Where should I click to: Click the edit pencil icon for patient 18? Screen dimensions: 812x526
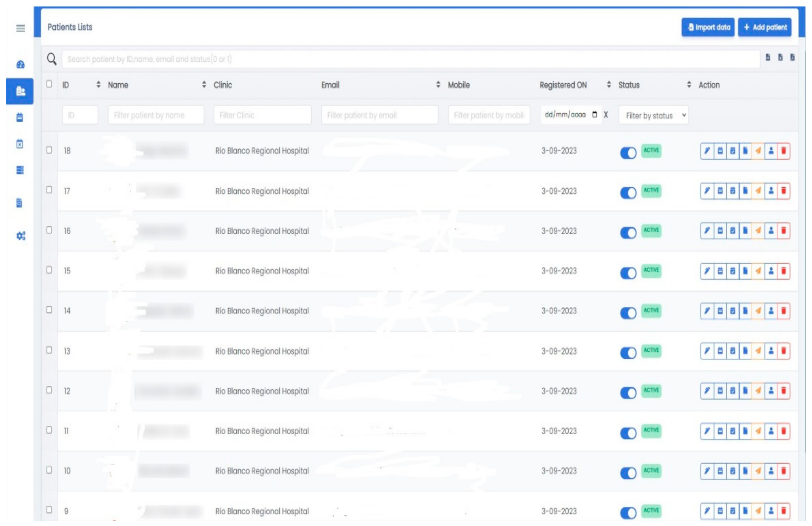pyautogui.click(x=707, y=151)
